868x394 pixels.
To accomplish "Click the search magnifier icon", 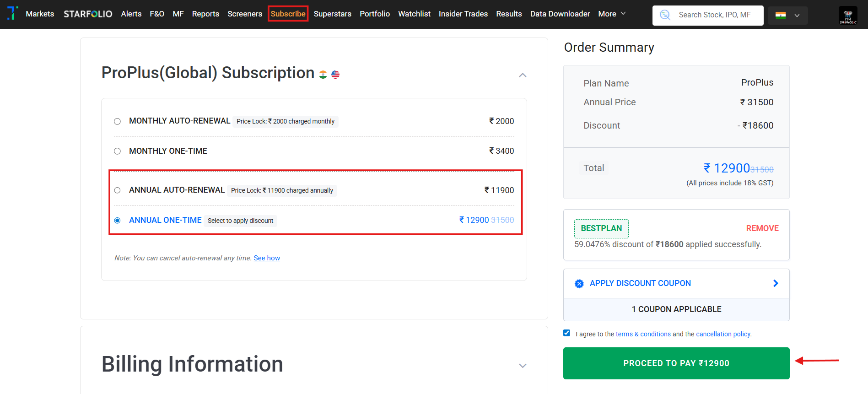I will [665, 15].
